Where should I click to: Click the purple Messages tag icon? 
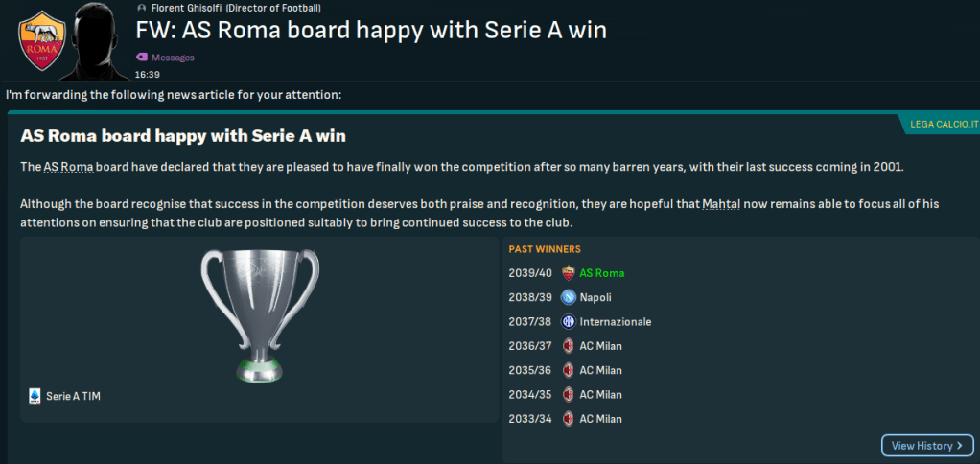coord(143,58)
